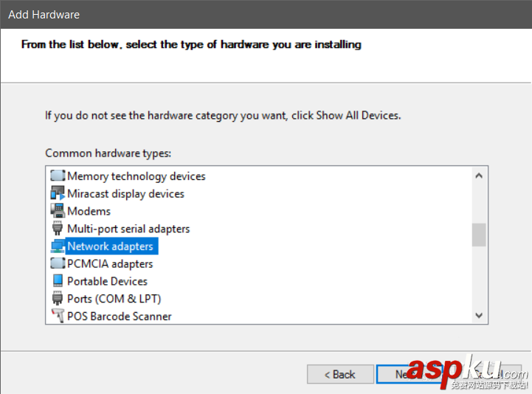Screen dimensions: 532x394
Task: Select Portable Devices hardware type
Action: pos(107,281)
